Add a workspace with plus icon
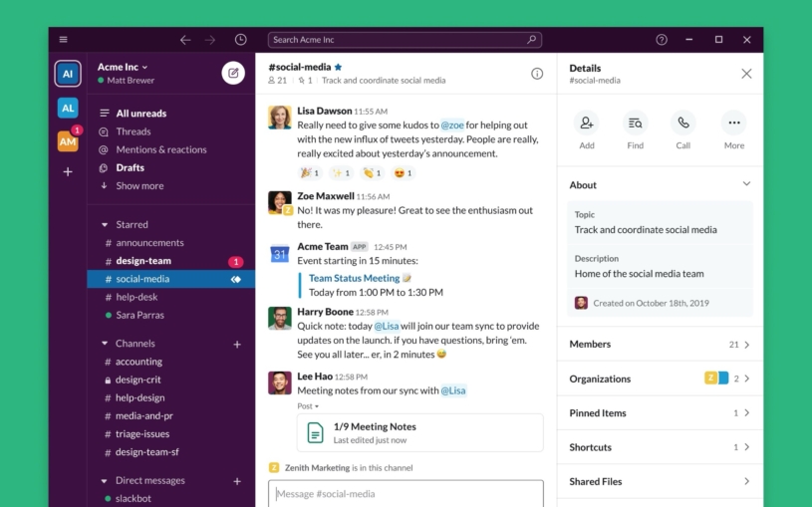The image size is (812, 507). click(x=68, y=172)
